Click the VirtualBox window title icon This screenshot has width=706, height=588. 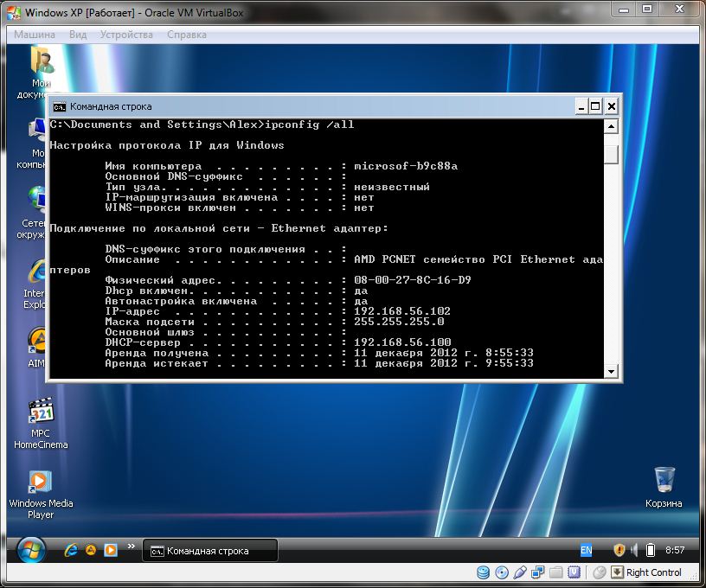14,13
